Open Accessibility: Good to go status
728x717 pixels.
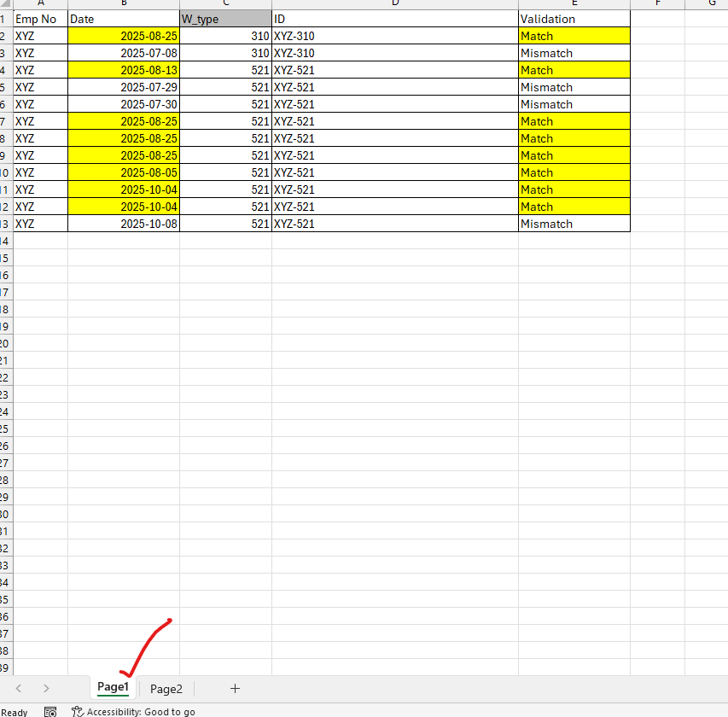click(x=141, y=712)
